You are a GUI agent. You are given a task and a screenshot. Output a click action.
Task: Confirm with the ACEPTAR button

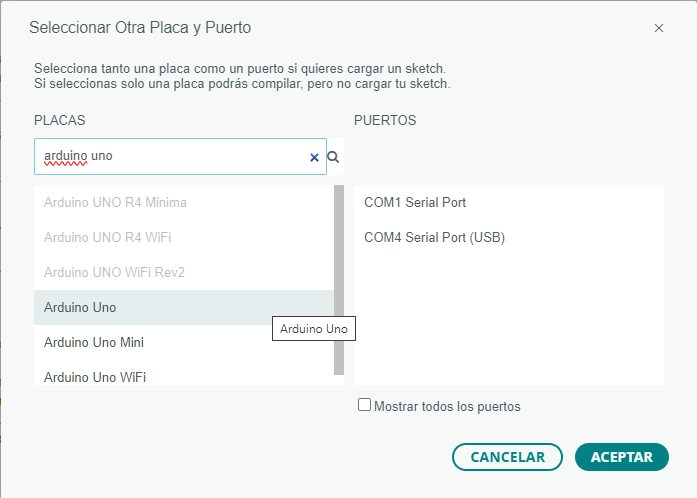click(x=621, y=457)
